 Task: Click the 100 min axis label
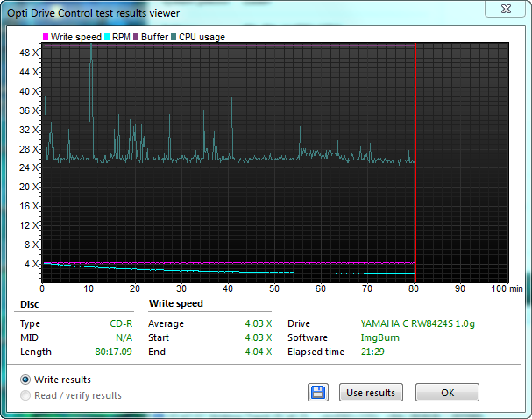(507, 288)
